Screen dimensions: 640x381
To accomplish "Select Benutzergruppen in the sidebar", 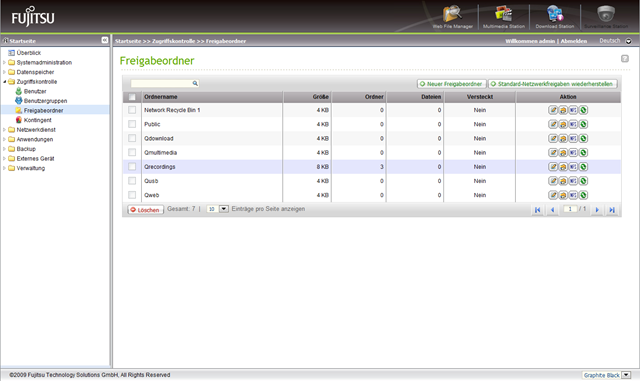I will pos(45,101).
